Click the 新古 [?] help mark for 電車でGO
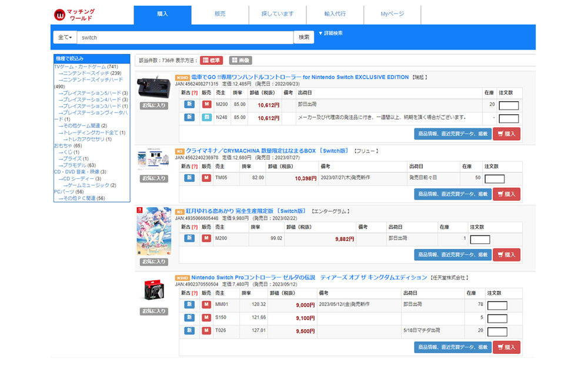Screen dimensions: 588x368 [194, 93]
